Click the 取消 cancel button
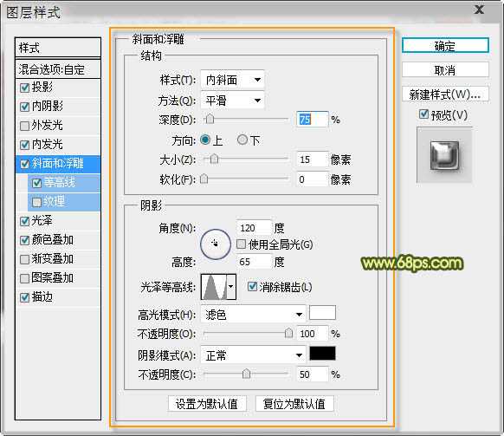 (445, 69)
